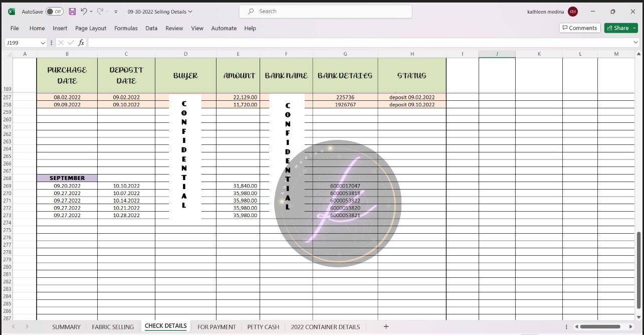Click the Cancel (X) formula bar icon
The width and height of the screenshot is (644, 335).
coord(61,43)
